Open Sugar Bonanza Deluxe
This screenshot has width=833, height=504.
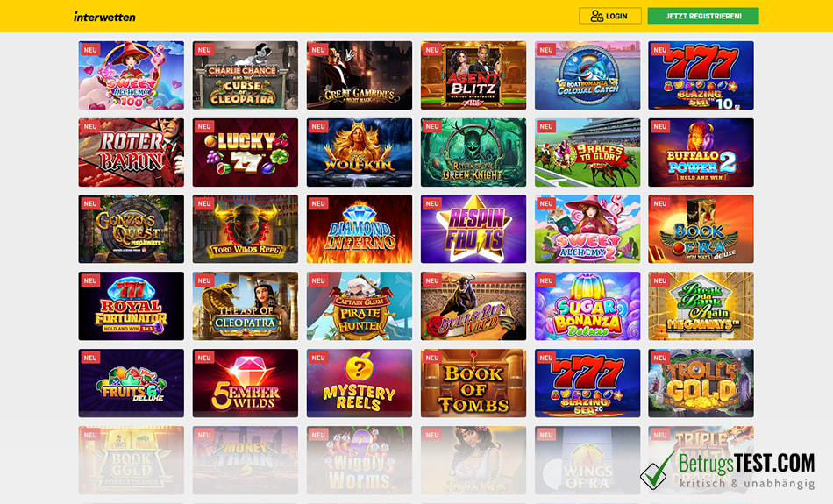[x=587, y=306]
